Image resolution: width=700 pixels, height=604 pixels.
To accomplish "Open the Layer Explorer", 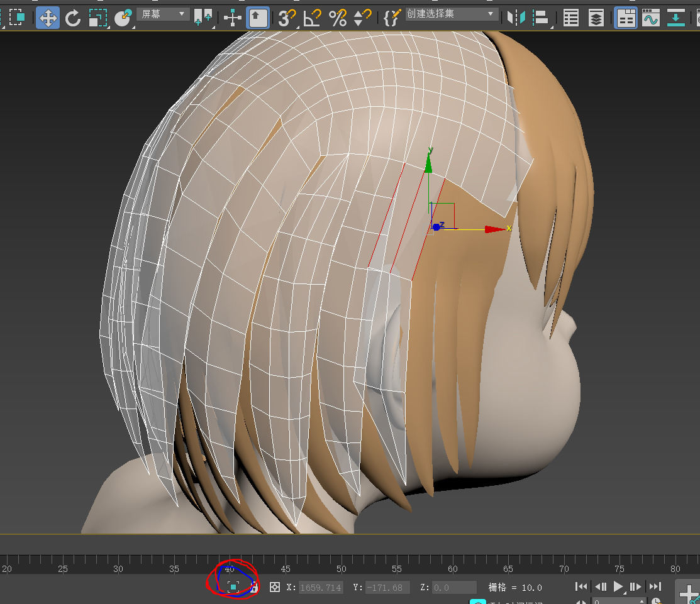I will pos(596,18).
